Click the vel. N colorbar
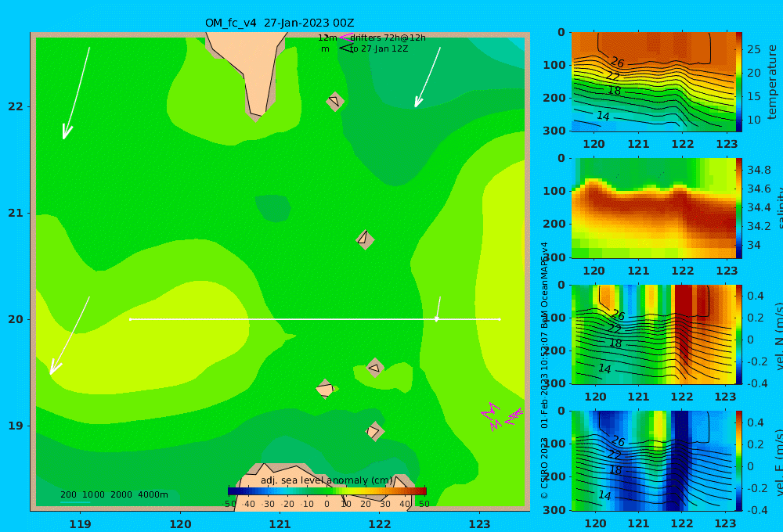 (739, 334)
